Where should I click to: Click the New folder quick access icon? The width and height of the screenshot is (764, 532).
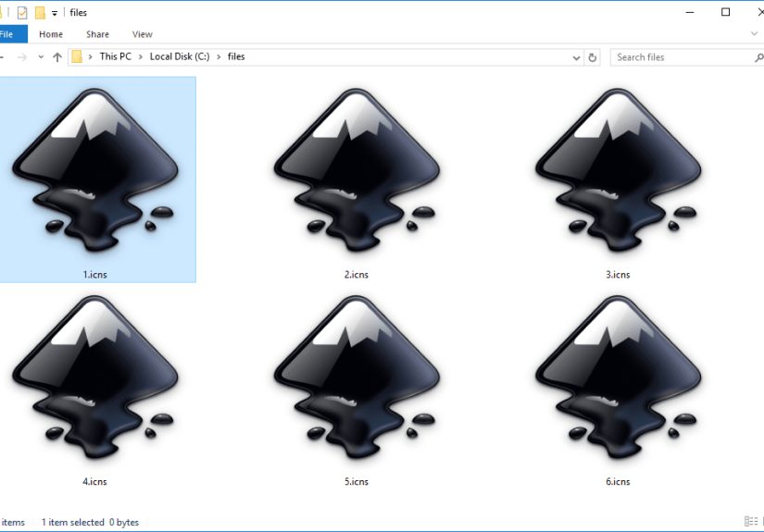(x=40, y=13)
